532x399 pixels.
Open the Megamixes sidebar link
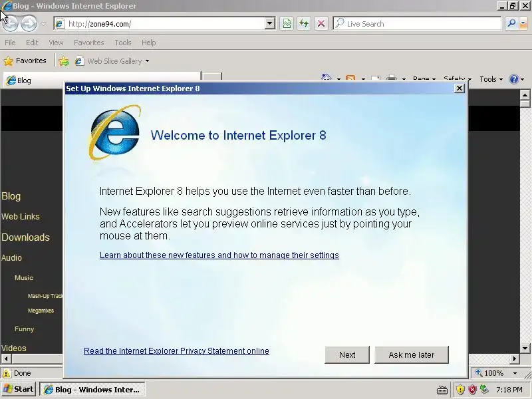[x=41, y=311]
